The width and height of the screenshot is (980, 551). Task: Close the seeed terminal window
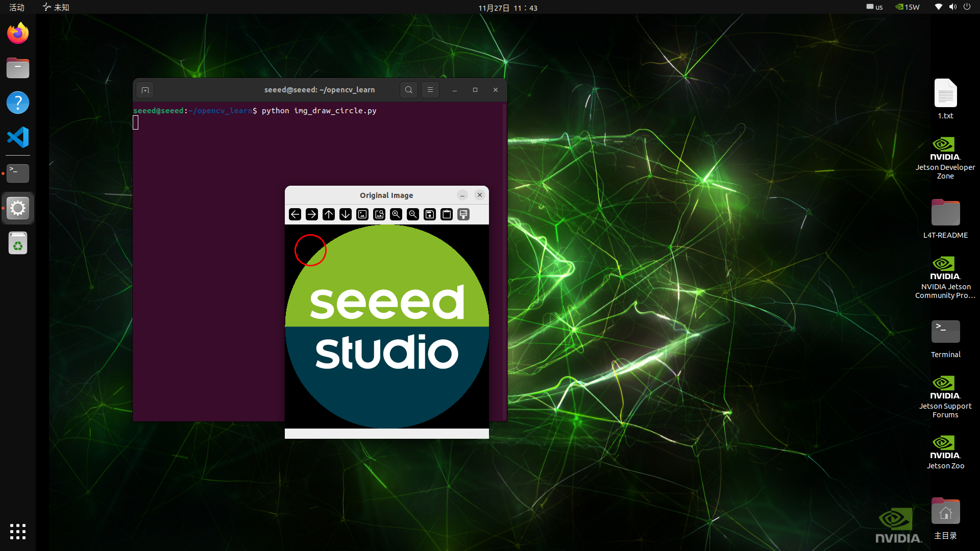point(496,90)
